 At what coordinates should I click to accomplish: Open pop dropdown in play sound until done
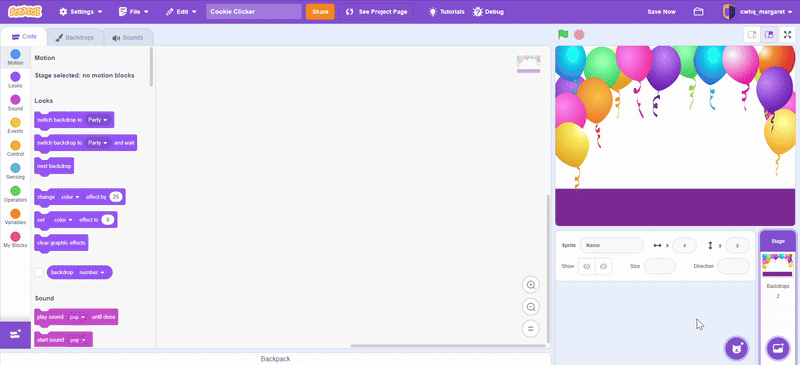(x=78, y=317)
